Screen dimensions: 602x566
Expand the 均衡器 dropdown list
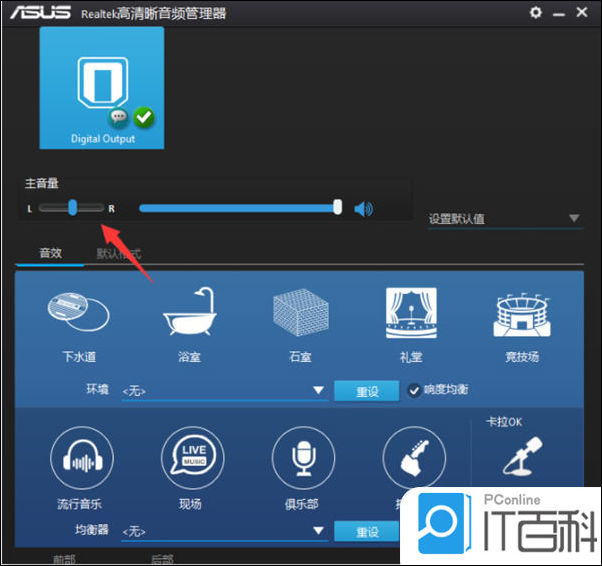click(225, 531)
